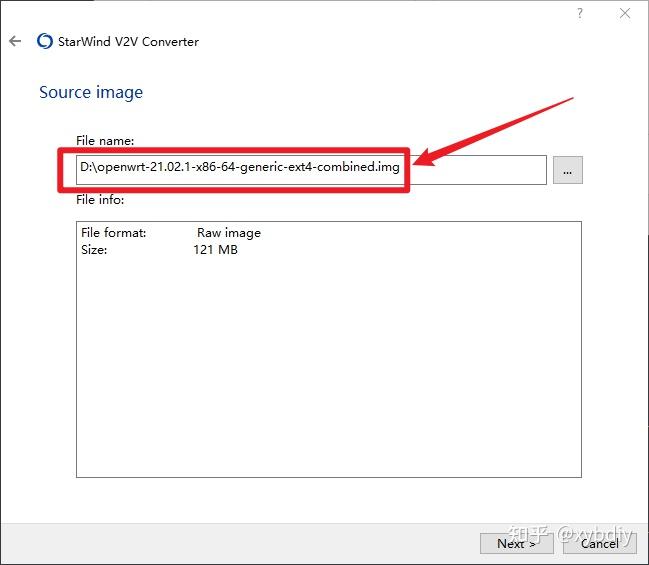This screenshot has height=565, width=649.
Task: Open help with the question mark icon
Action: point(580,13)
